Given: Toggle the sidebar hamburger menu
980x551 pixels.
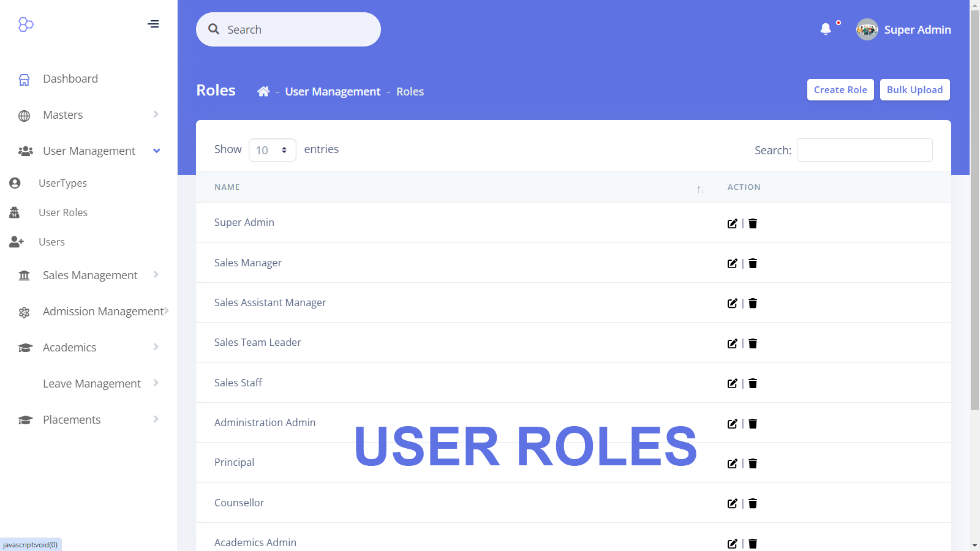Looking at the screenshot, I should [x=153, y=24].
